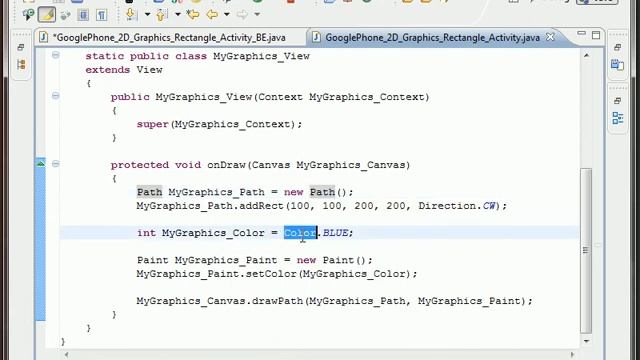Click the Previous Annotation up-arrow icon

tap(161, 15)
